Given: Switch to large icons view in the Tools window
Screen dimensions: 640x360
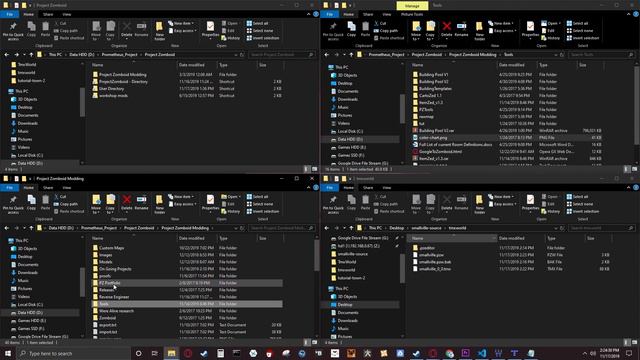Looking at the screenshot, I should pos(635,169).
